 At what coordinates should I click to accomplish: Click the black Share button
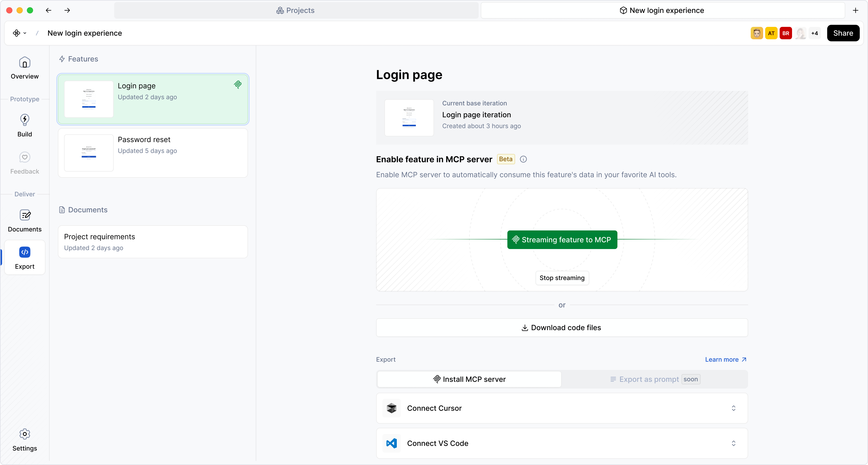[843, 33]
